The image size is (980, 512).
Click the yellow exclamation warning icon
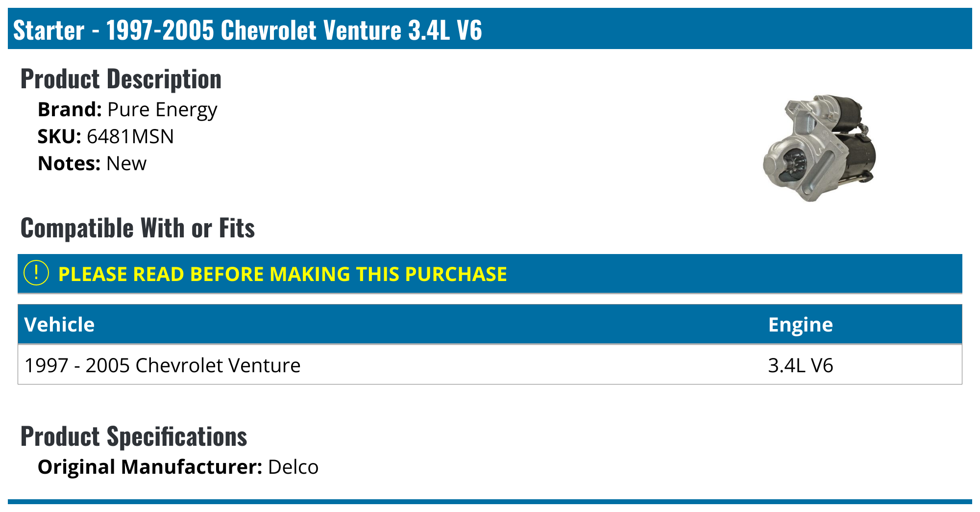click(x=36, y=273)
